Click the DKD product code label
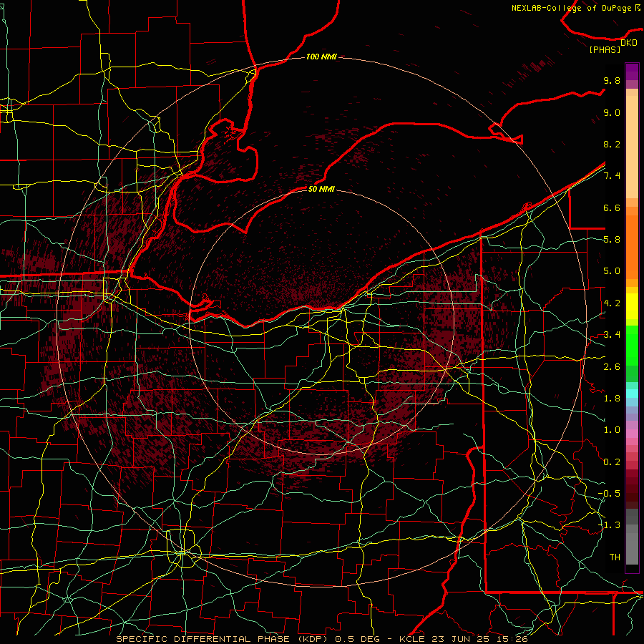The width and height of the screenshot is (644, 644). [628, 43]
